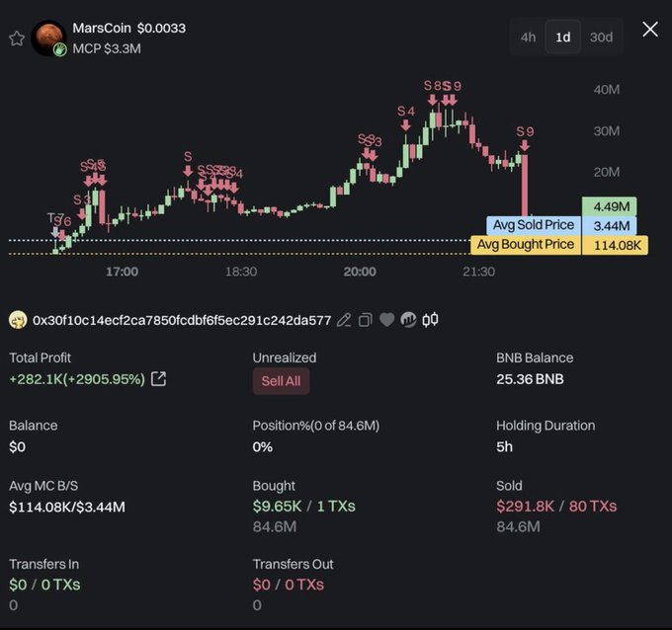Click the S 4 sell marker on chart
The image size is (672, 630).
(406, 118)
